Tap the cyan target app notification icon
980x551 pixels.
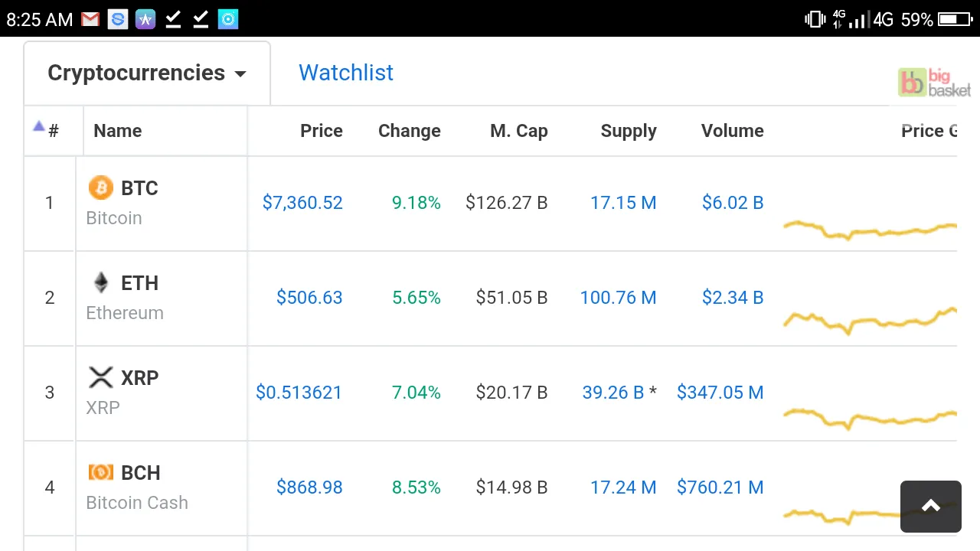click(x=228, y=19)
